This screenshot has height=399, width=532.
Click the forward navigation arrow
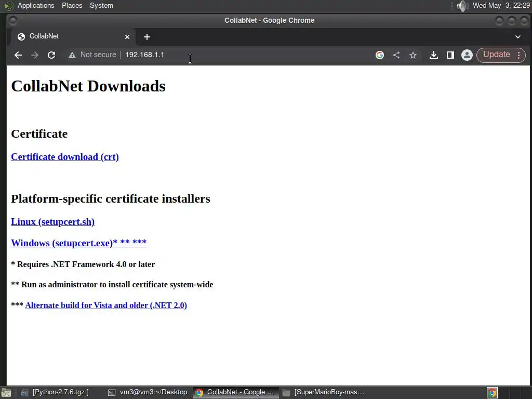[35, 55]
